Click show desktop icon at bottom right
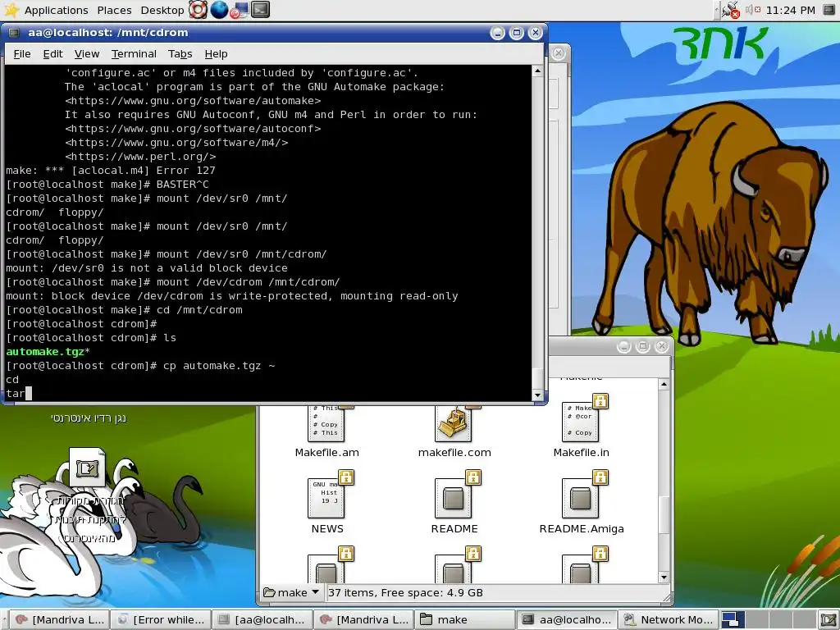Viewport: 840px width, 630px height. 829,620
